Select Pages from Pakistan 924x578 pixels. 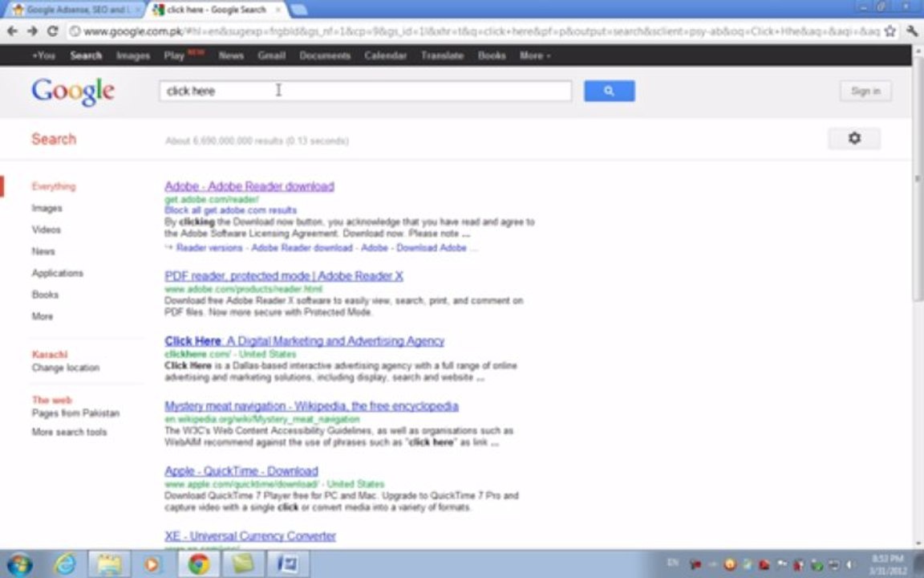75,413
